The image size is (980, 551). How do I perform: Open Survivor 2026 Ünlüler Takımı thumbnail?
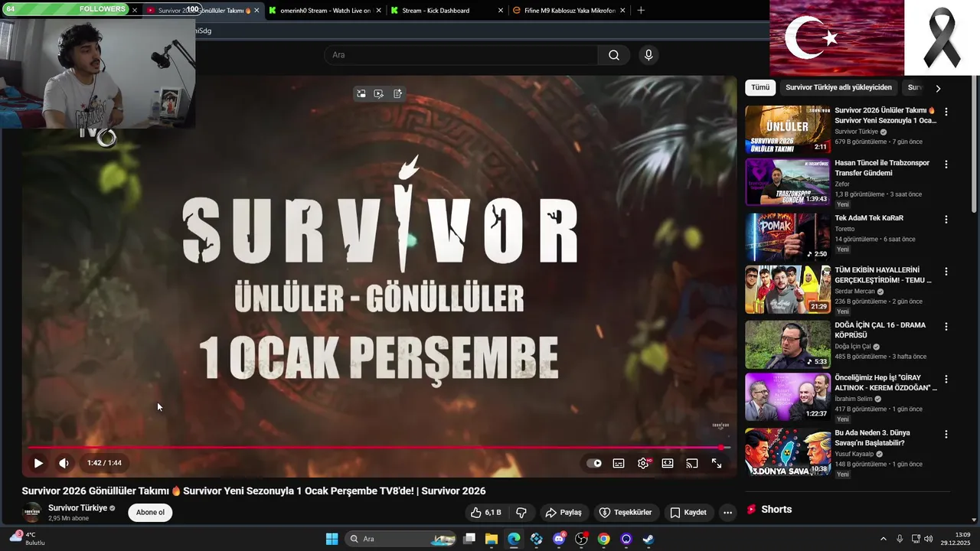coord(788,129)
